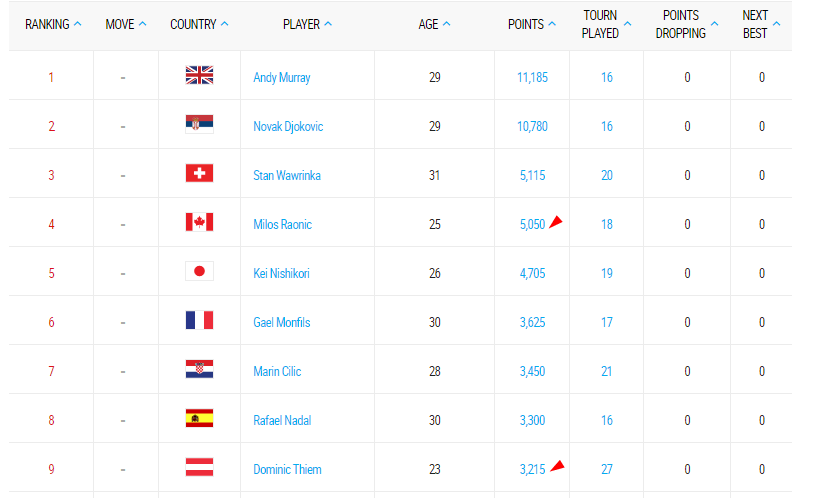813x498 pixels.
Task: Click the France flag beside Gael Monfils
Action: 199,320
